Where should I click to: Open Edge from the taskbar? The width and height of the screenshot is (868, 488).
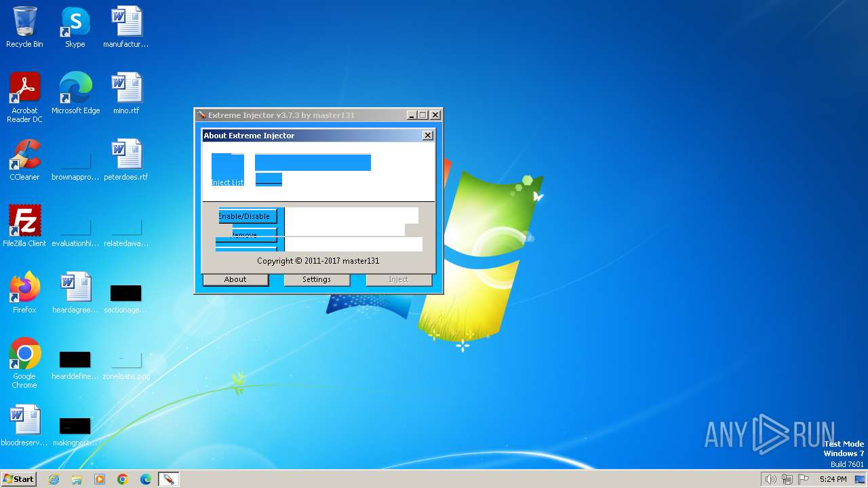(146, 479)
